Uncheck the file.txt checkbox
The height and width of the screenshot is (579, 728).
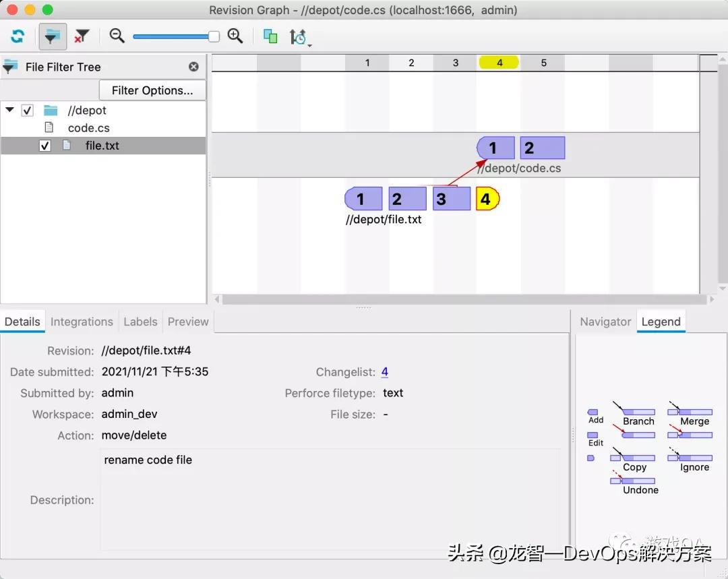(44, 146)
